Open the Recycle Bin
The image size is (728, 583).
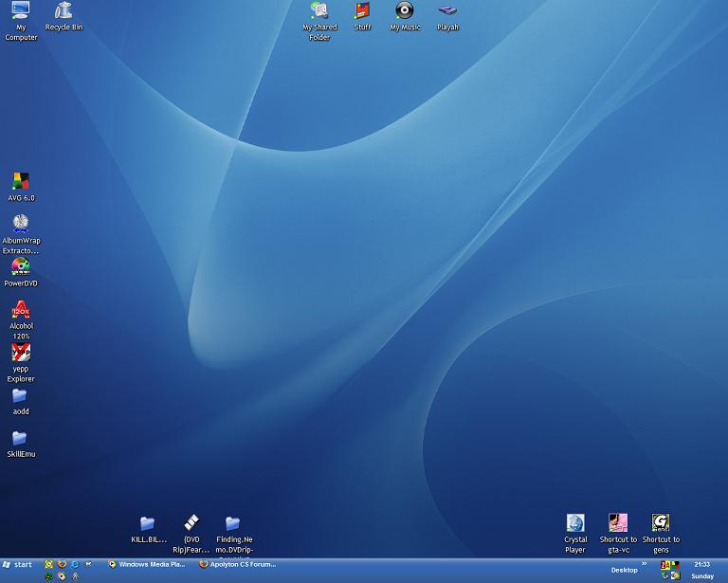coord(64,11)
